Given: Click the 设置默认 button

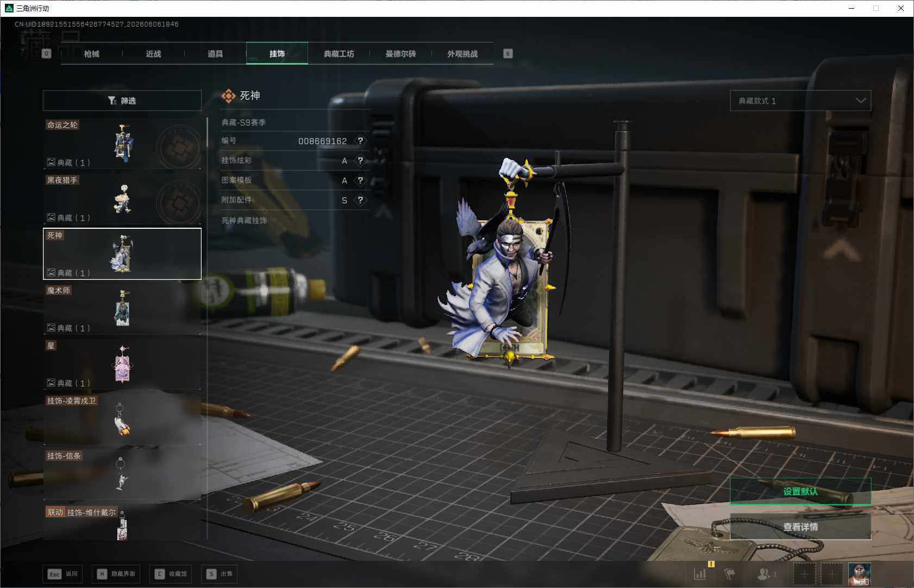Looking at the screenshot, I should click(x=800, y=491).
